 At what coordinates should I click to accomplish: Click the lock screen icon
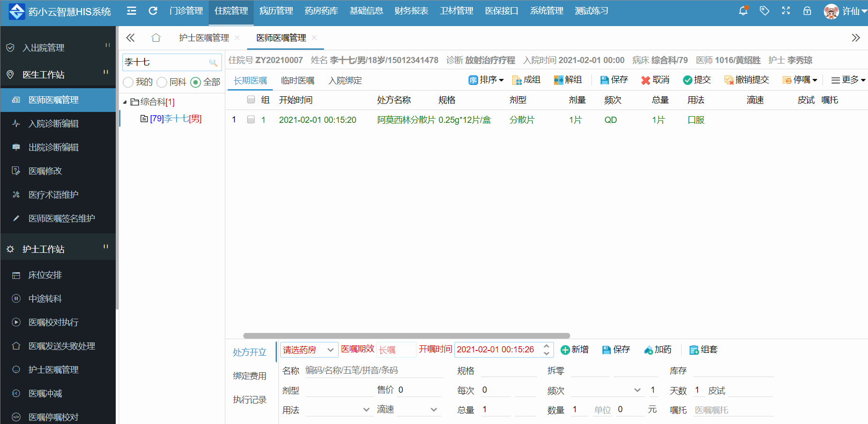tap(807, 10)
